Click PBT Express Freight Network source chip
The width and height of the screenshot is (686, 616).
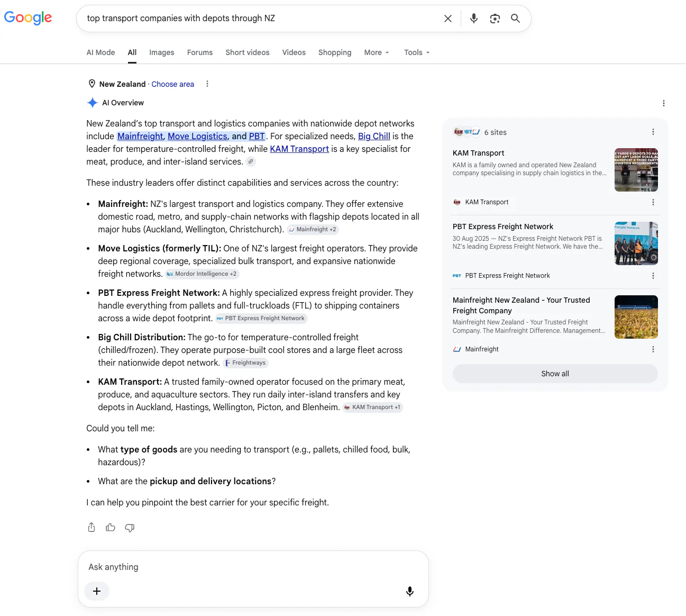click(261, 318)
